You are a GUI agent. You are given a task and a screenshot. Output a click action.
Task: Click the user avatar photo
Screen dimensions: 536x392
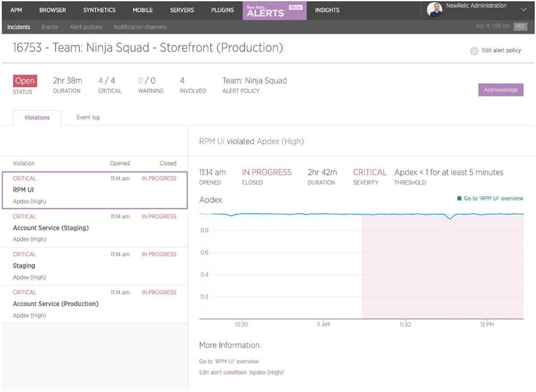click(x=435, y=10)
